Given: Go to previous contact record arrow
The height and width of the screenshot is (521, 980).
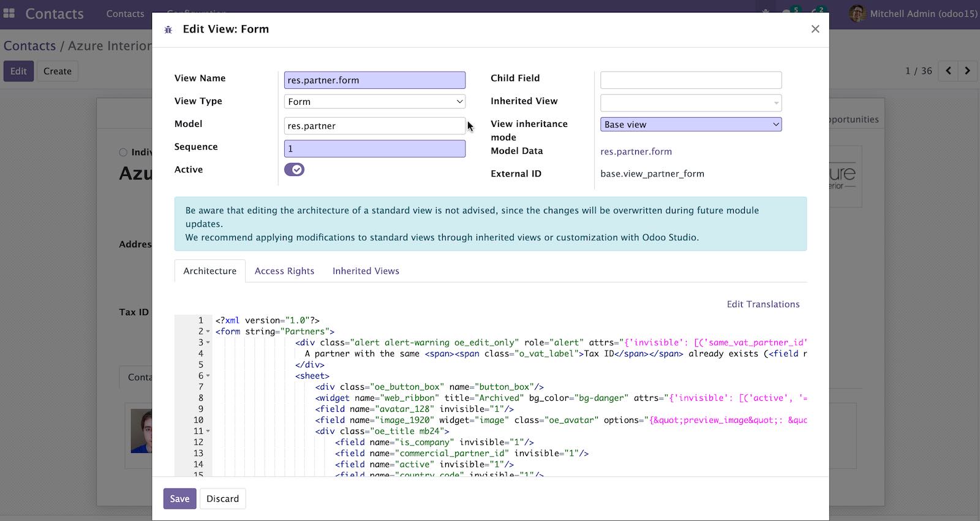Looking at the screenshot, I should click(x=948, y=71).
